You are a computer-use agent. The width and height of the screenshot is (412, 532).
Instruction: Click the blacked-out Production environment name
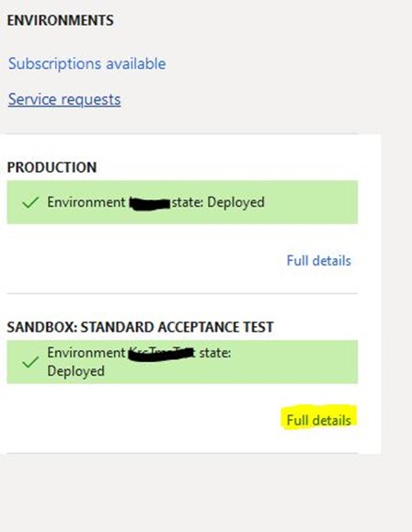[x=150, y=203]
